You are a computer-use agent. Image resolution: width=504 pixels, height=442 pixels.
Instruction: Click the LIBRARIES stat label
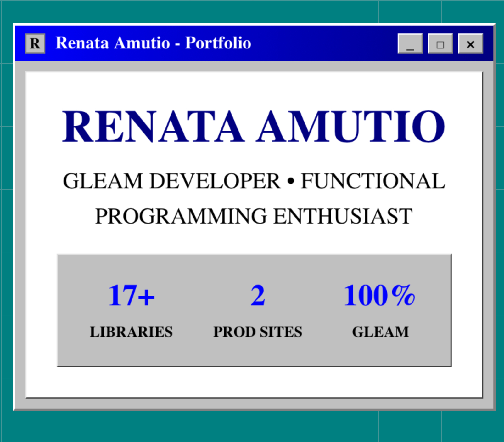point(131,332)
